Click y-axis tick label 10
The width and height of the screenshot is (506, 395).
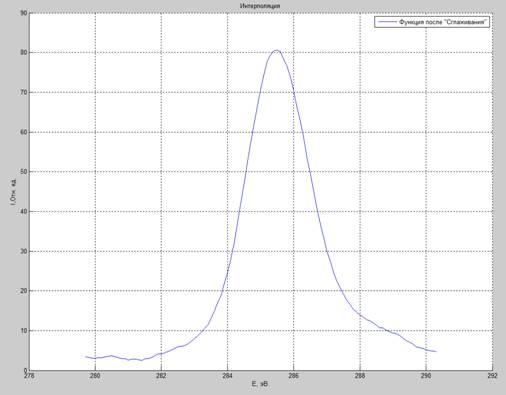pos(23,331)
